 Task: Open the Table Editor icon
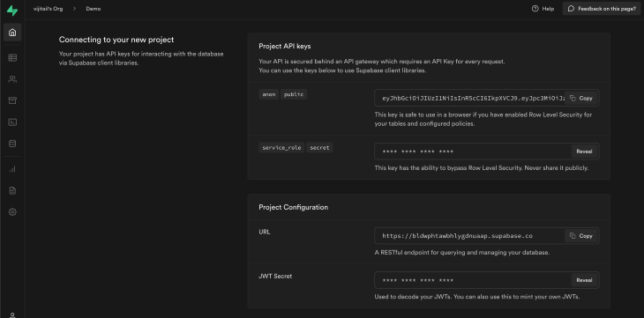12,58
